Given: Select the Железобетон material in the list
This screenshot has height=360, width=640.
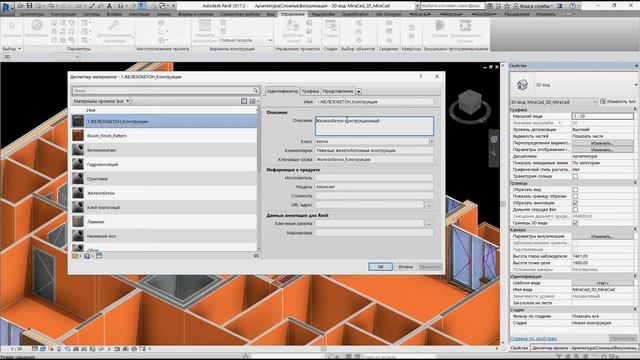Looking at the screenshot, I should [164, 193].
